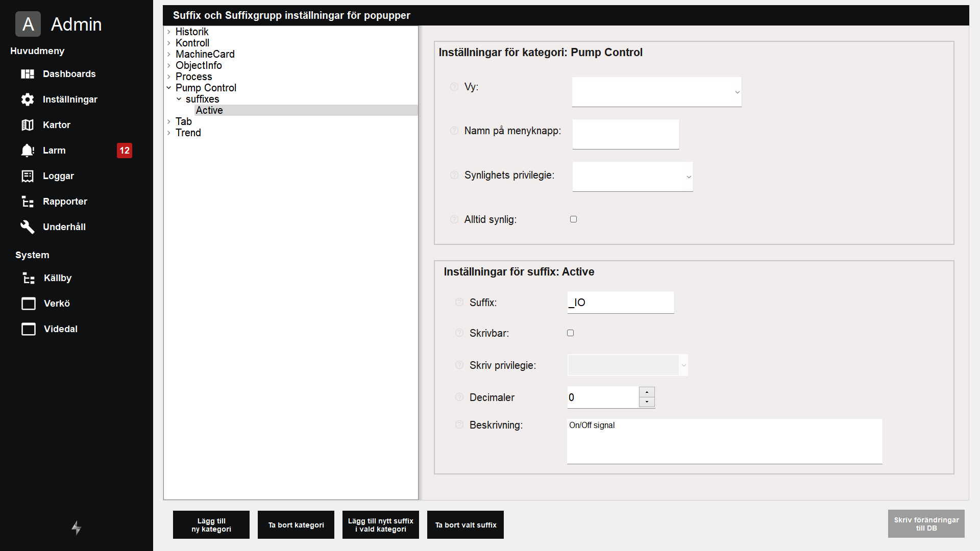
Task: Click the Admin avatar badge
Action: pyautogui.click(x=28, y=24)
